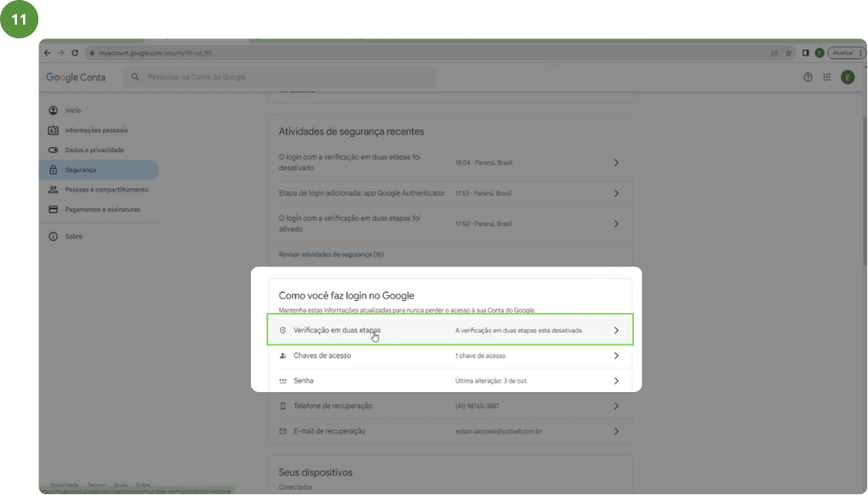Open Telefone de recuperação

(x=450, y=406)
